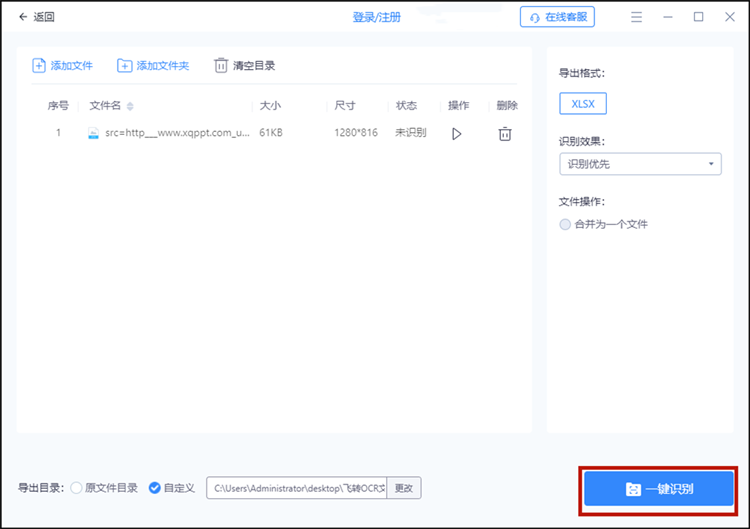Click the 1280*816 dimension cell
The image size is (750, 529).
[x=356, y=133]
